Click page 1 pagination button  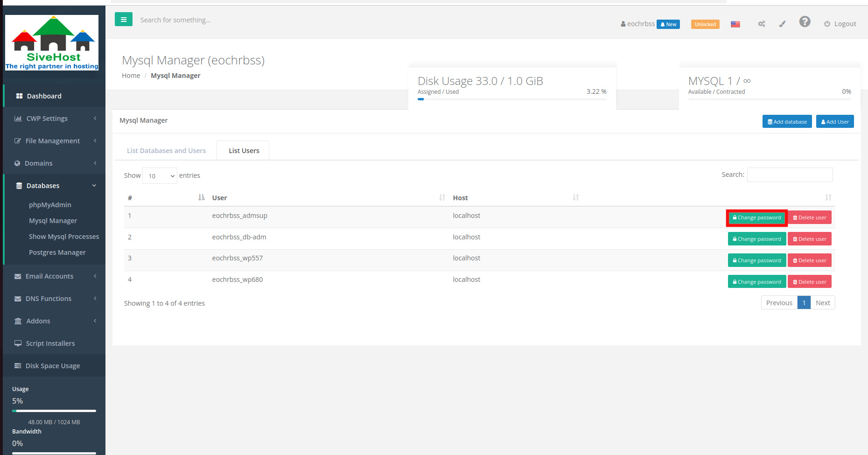pos(804,302)
